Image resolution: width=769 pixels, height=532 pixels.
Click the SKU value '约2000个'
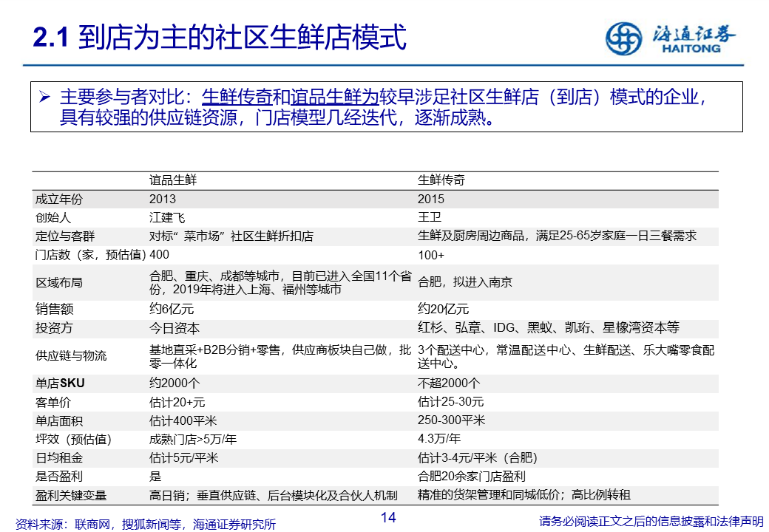(x=175, y=383)
